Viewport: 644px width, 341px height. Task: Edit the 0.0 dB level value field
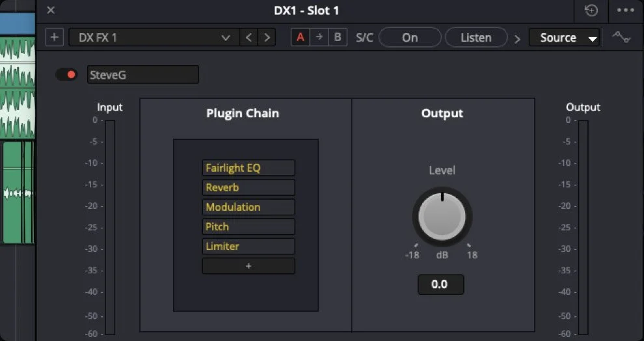pos(440,284)
